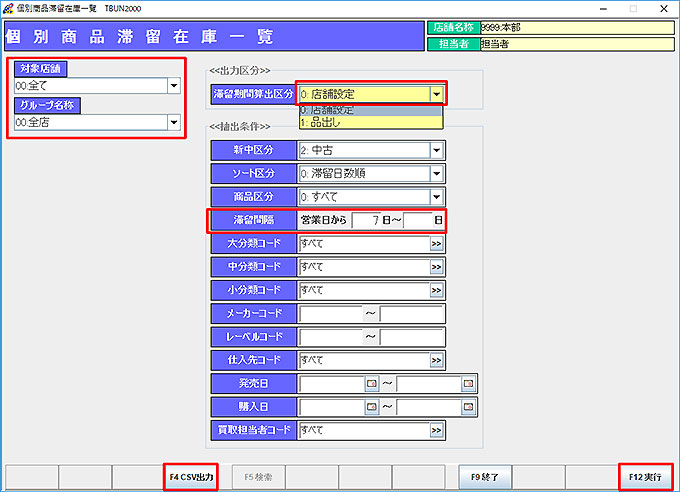
Task: Click the 中分類コード text field
Action: (x=364, y=267)
